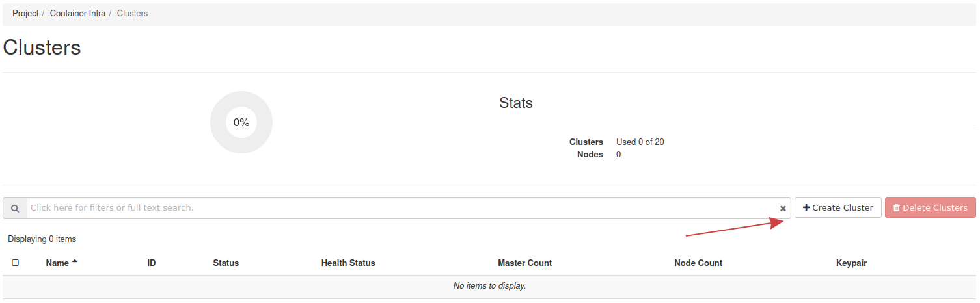The width and height of the screenshot is (980, 303).
Task: Click the Node Count column header
Action: tap(698, 263)
